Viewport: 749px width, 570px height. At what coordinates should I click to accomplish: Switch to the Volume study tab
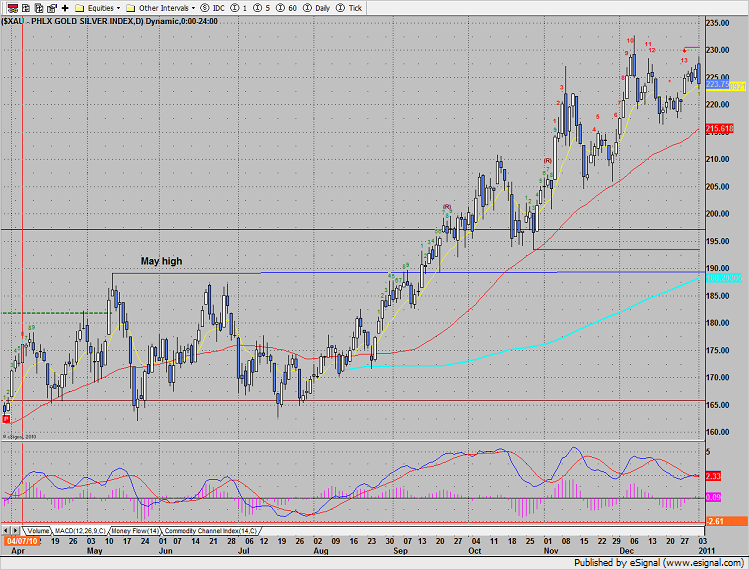coord(38,529)
